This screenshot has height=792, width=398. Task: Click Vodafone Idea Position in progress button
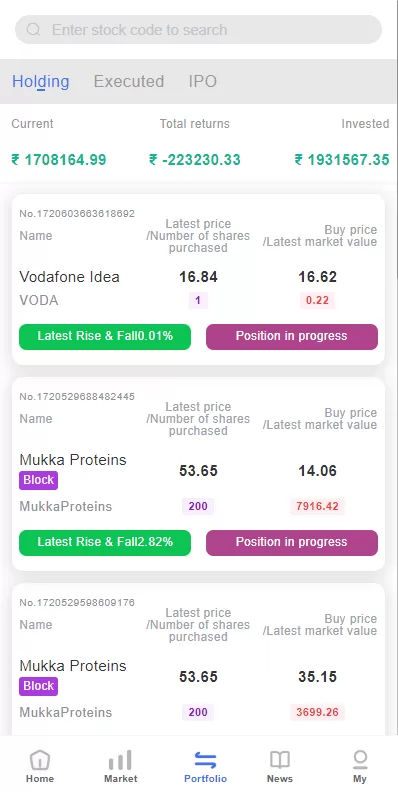[x=292, y=336]
